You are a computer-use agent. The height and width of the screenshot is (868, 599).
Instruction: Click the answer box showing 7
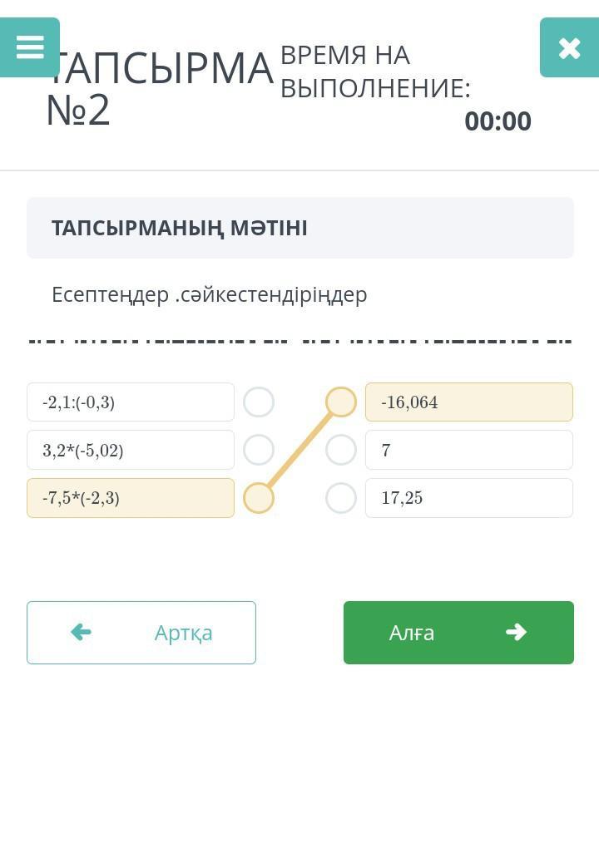point(469,450)
